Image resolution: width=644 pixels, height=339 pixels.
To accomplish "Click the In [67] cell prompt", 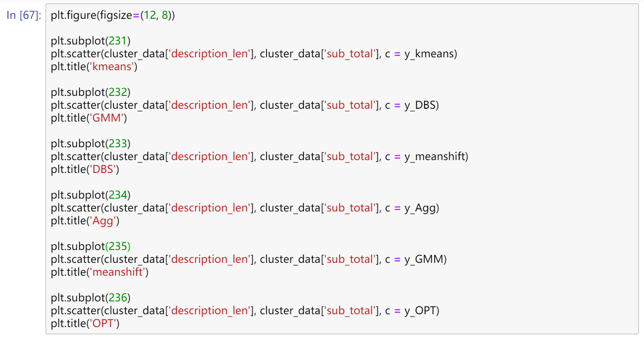I will [x=24, y=16].
